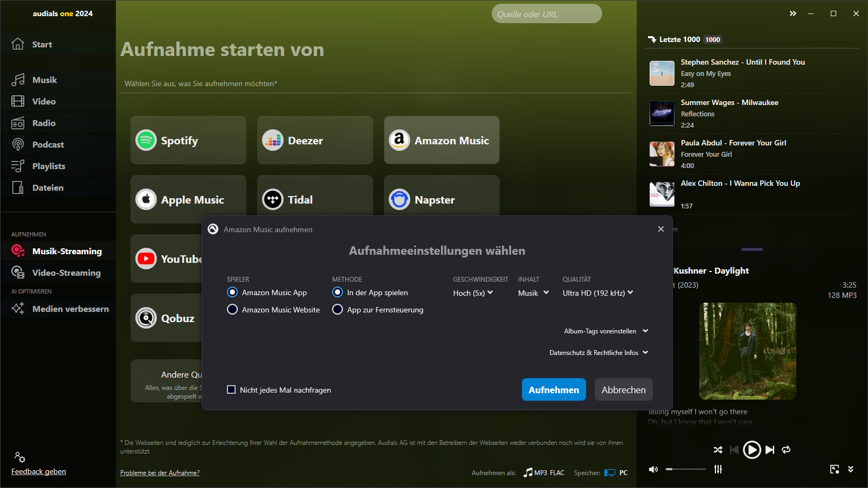Click the Tidal logo icon
The width and height of the screenshot is (868, 488).
tap(273, 200)
